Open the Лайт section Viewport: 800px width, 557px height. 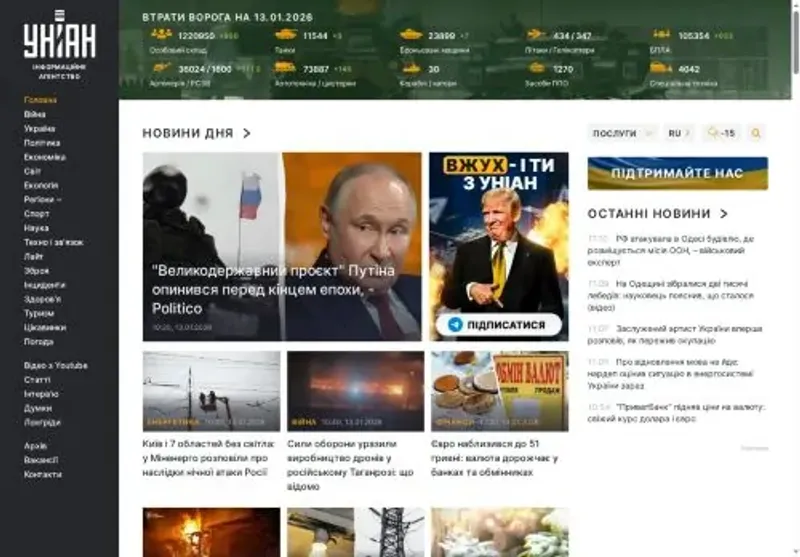point(34,257)
